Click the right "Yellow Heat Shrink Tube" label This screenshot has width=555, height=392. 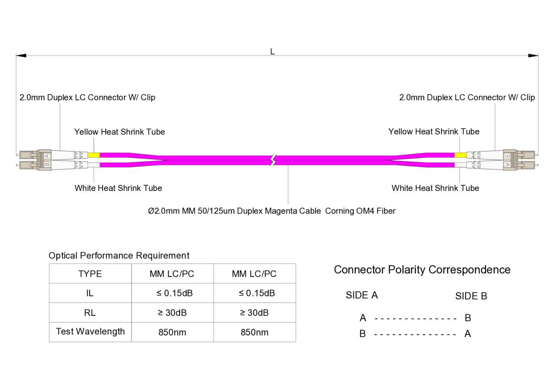pos(434,132)
